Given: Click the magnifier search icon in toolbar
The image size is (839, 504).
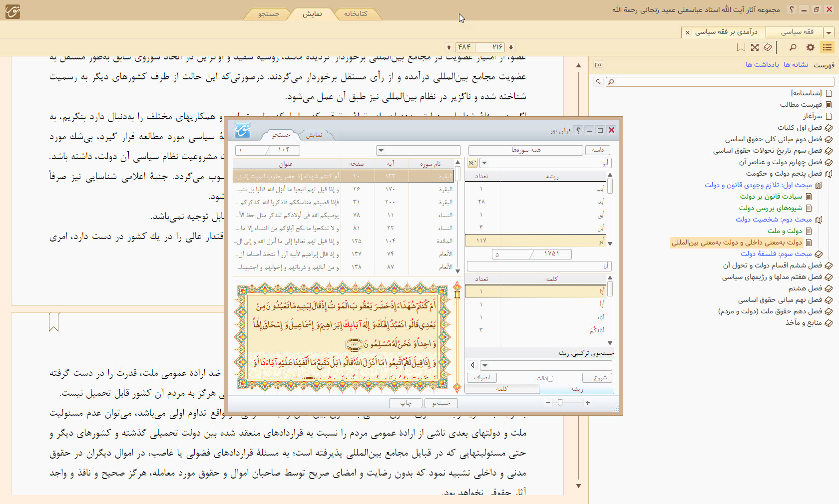Looking at the screenshot, I should click(793, 47).
